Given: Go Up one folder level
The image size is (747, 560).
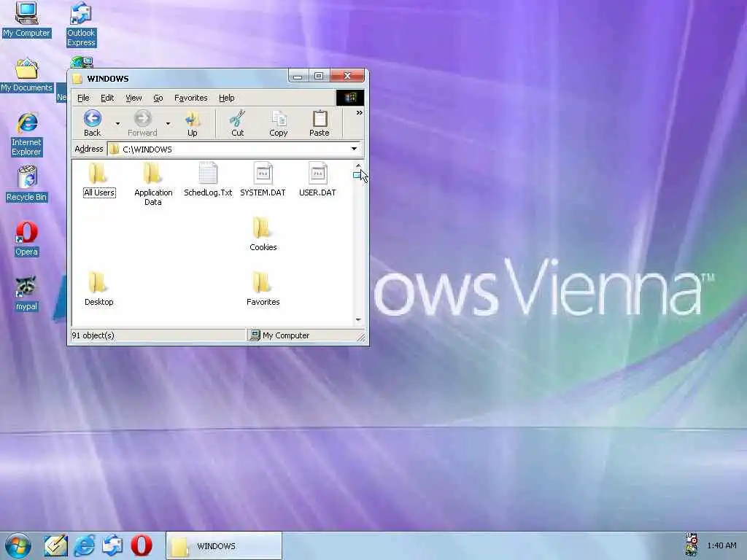Looking at the screenshot, I should click(193, 123).
